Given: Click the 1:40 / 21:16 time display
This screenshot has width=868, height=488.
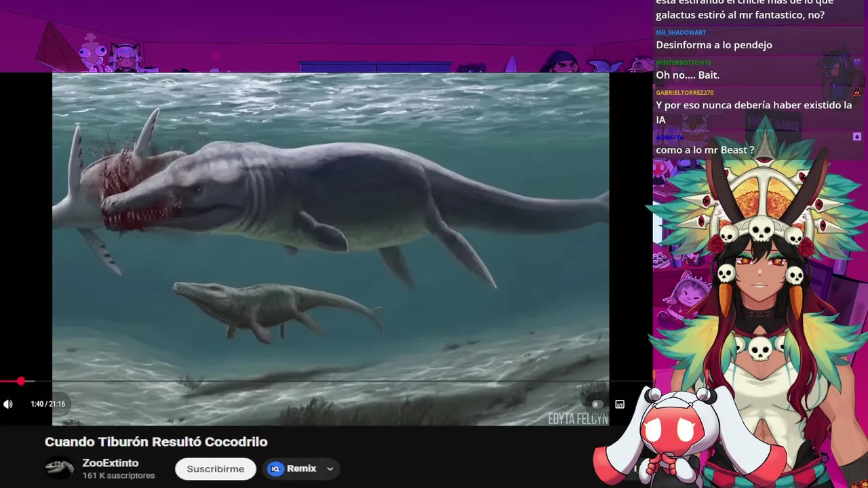Looking at the screenshot, I should (x=47, y=404).
